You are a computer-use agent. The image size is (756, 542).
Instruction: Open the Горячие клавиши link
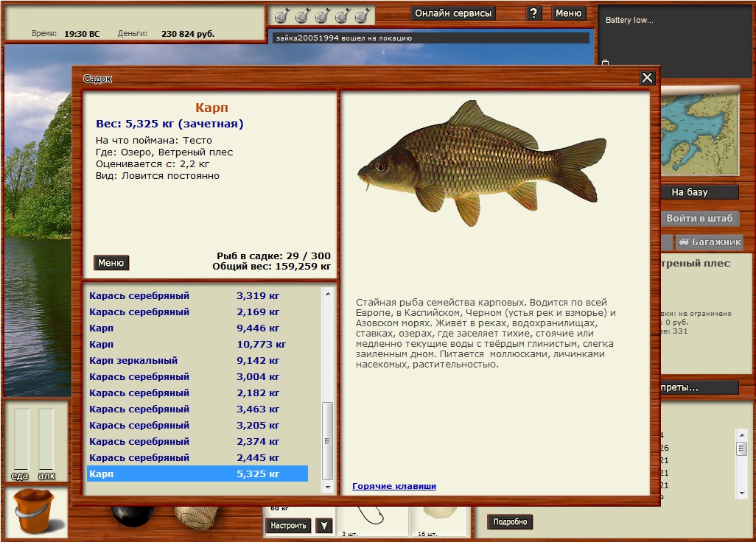point(394,486)
